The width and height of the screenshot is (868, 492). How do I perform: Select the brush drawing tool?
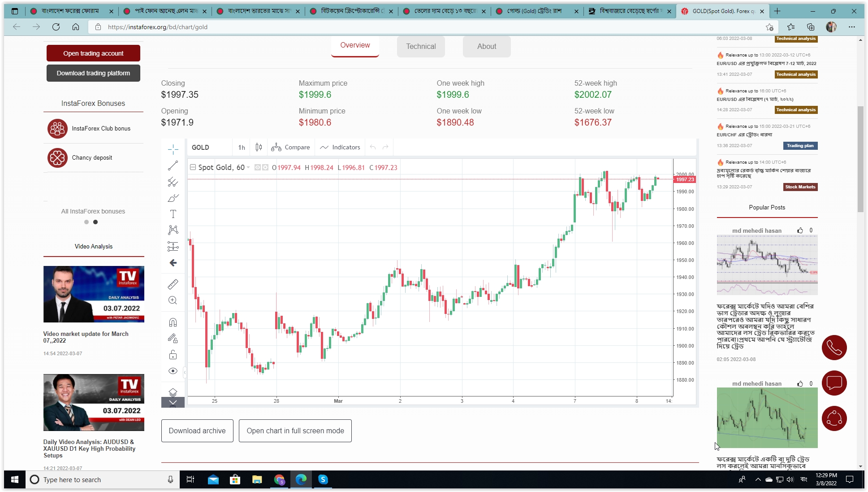pyautogui.click(x=173, y=198)
